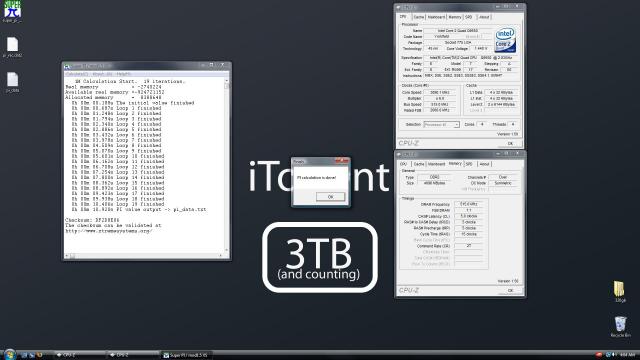Click the FSB:DRAM ratio value in CPU-Z
Viewport: 640px width, 360px height.
469,210
